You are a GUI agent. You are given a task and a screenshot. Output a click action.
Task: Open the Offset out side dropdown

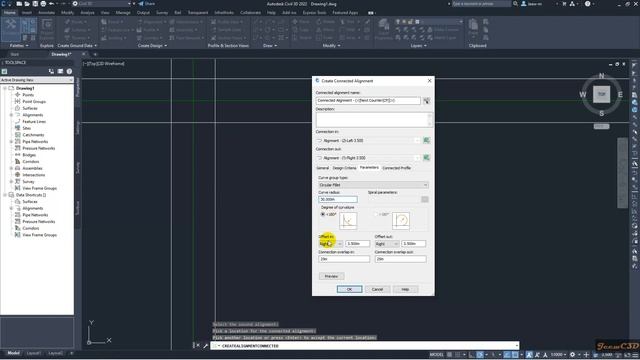pos(387,244)
